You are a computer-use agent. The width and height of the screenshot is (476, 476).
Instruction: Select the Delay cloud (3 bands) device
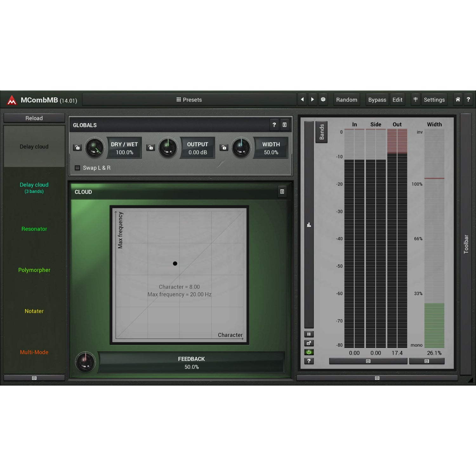pyautogui.click(x=34, y=188)
